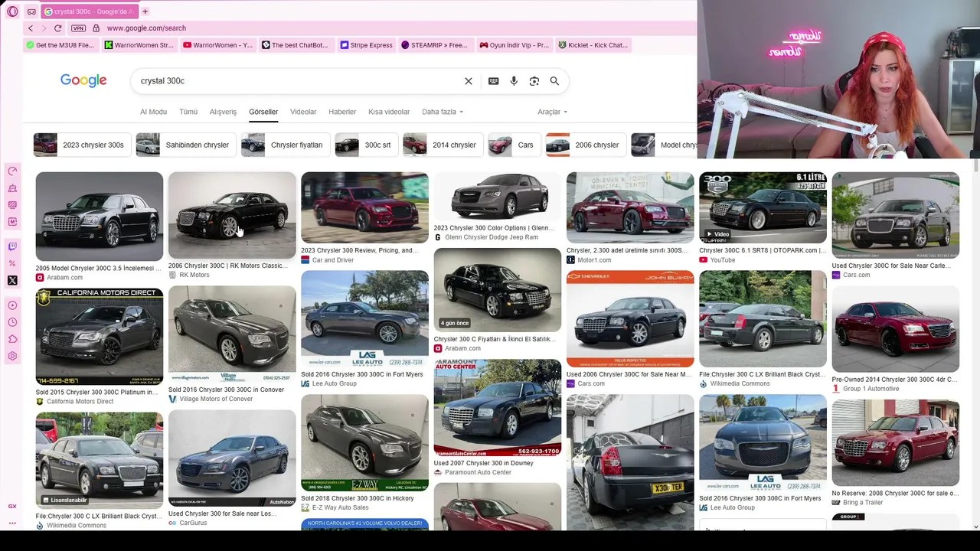Expand the Daha fazla dropdown
This screenshot has height=551, width=980.
[x=443, y=112]
